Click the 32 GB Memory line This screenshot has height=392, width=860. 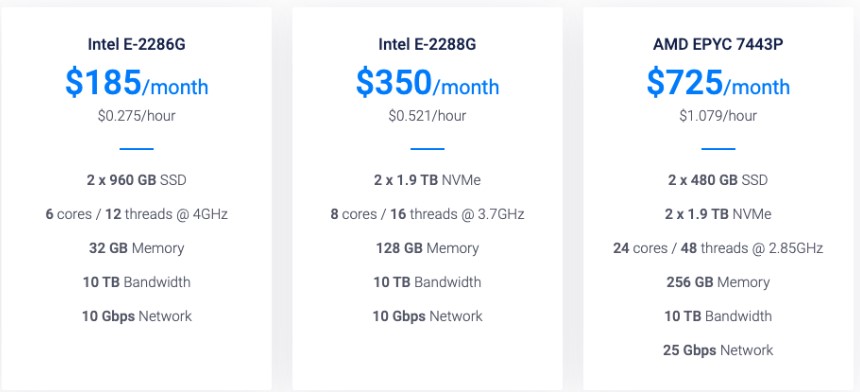[137, 248]
